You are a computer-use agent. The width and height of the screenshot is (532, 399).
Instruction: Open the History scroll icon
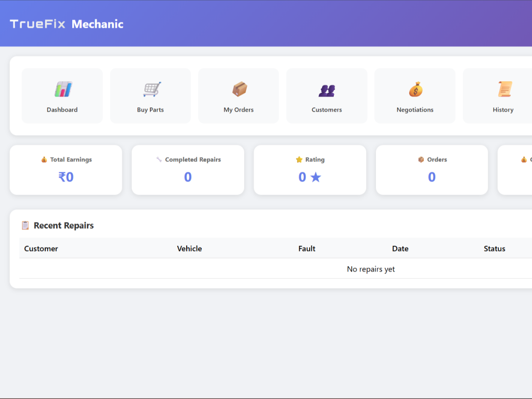click(505, 90)
